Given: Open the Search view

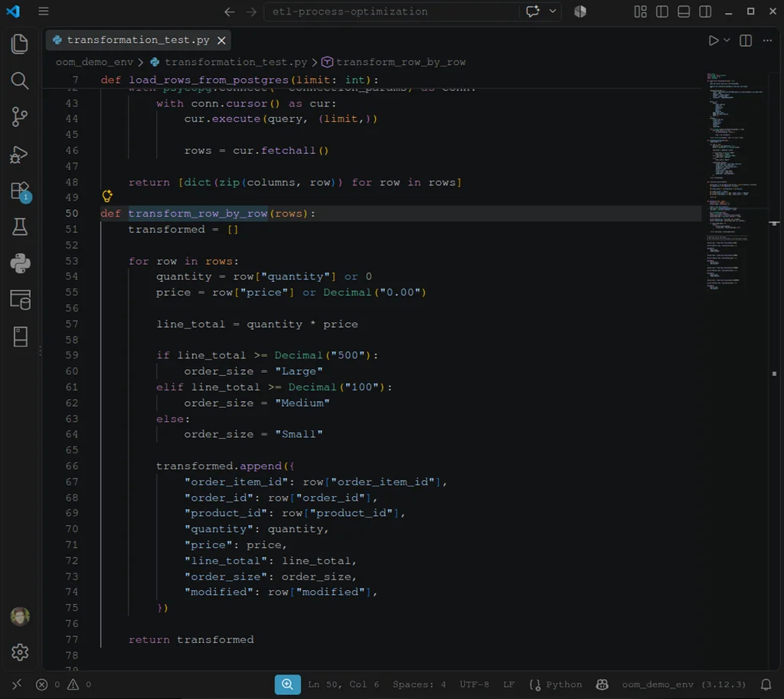Looking at the screenshot, I should [x=19, y=80].
